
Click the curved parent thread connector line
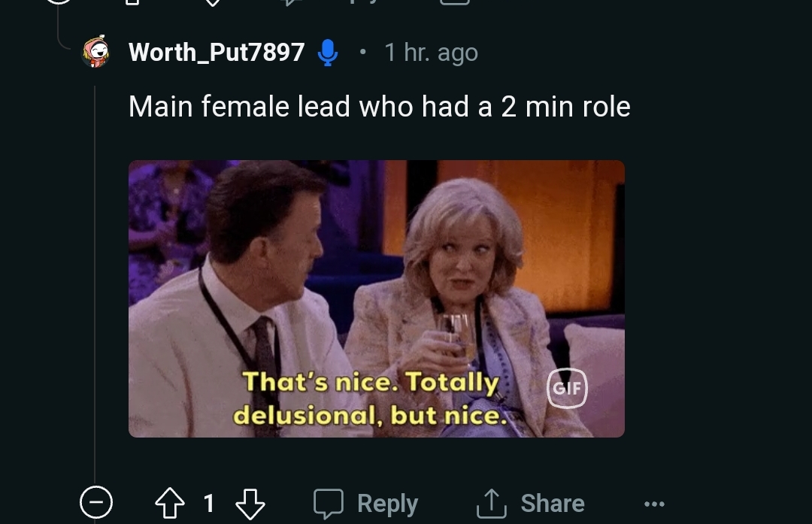66,38
